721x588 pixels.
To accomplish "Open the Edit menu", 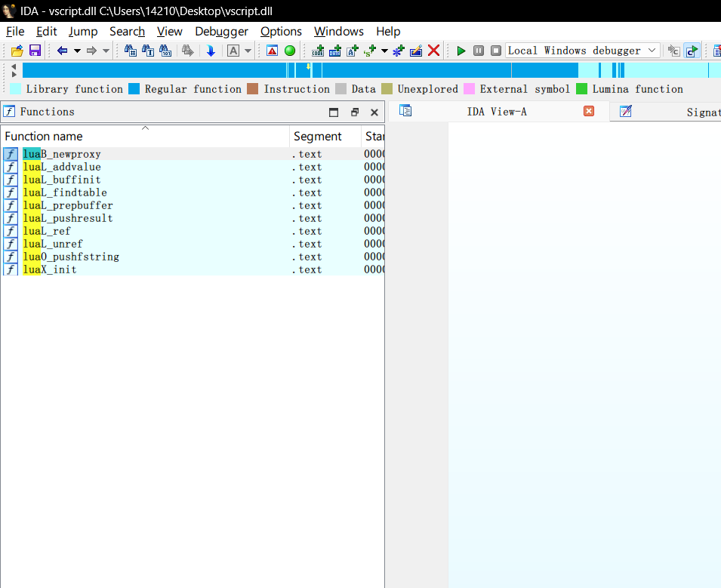I will pyautogui.click(x=47, y=31).
